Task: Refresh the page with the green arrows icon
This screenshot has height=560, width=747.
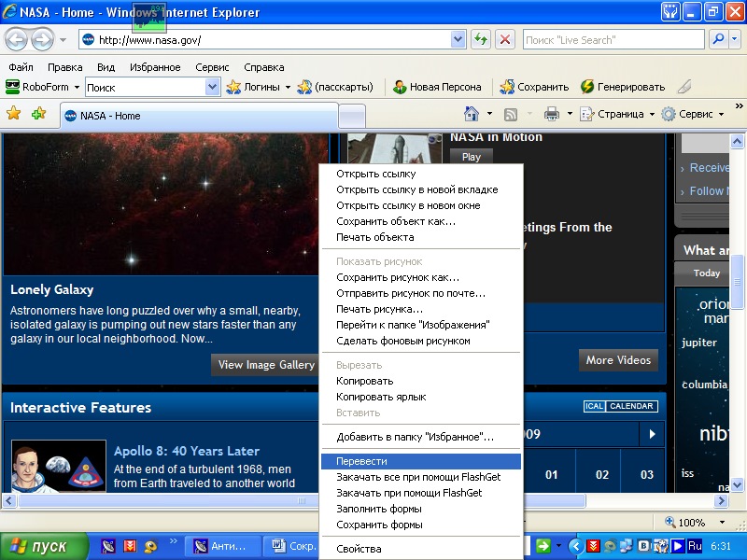Action: 481,39
